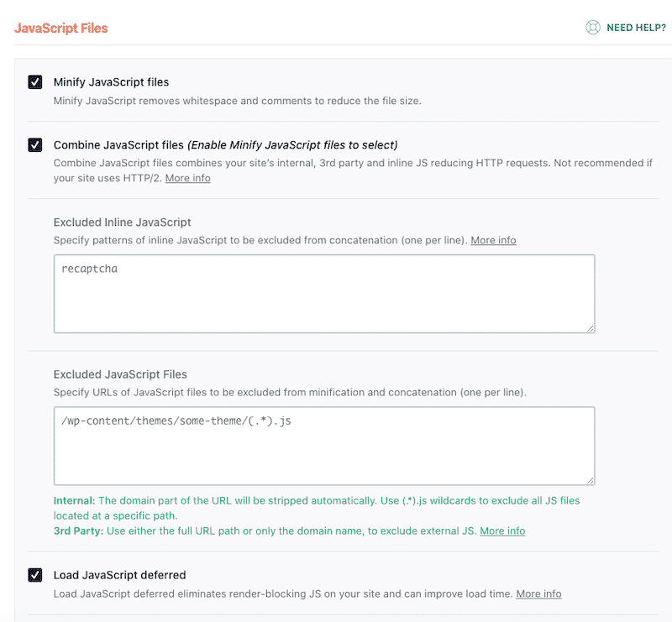Open More info for Load JavaScript deferred

[x=538, y=593]
